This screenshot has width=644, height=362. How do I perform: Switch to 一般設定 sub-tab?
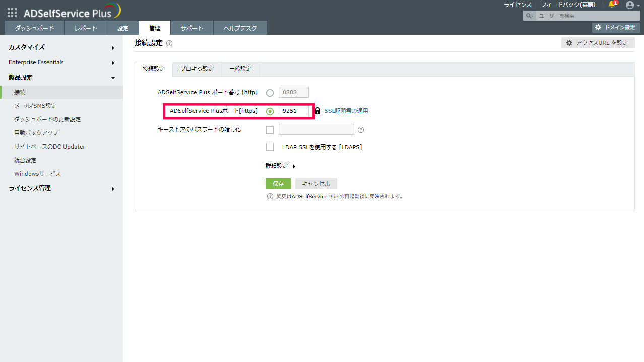point(240,69)
